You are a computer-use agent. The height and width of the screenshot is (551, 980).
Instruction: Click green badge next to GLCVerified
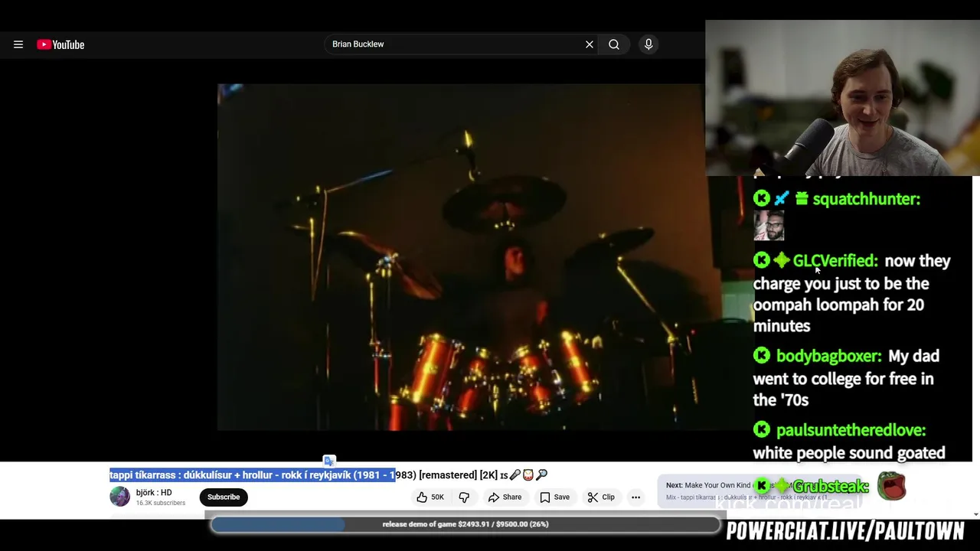pos(781,261)
